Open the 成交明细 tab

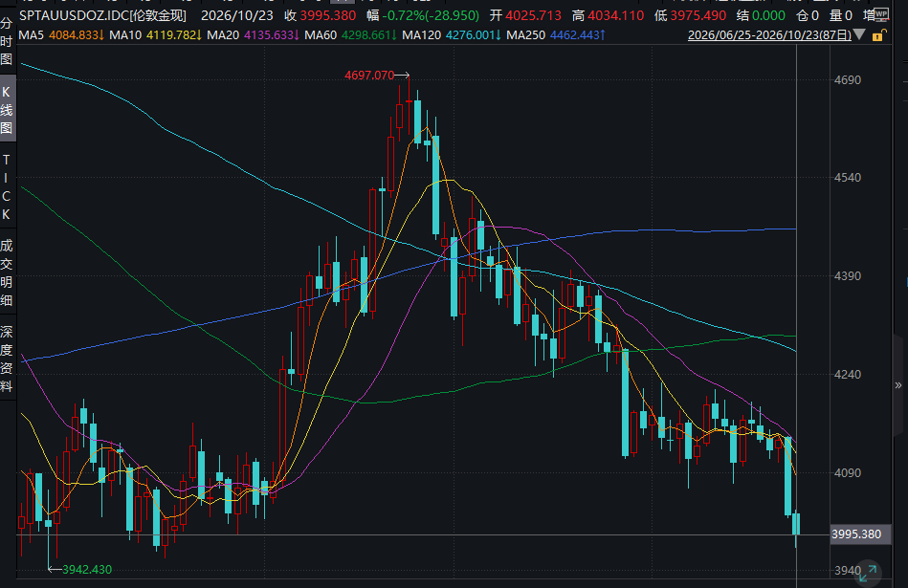pyautogui.click(x=7, y=272)
